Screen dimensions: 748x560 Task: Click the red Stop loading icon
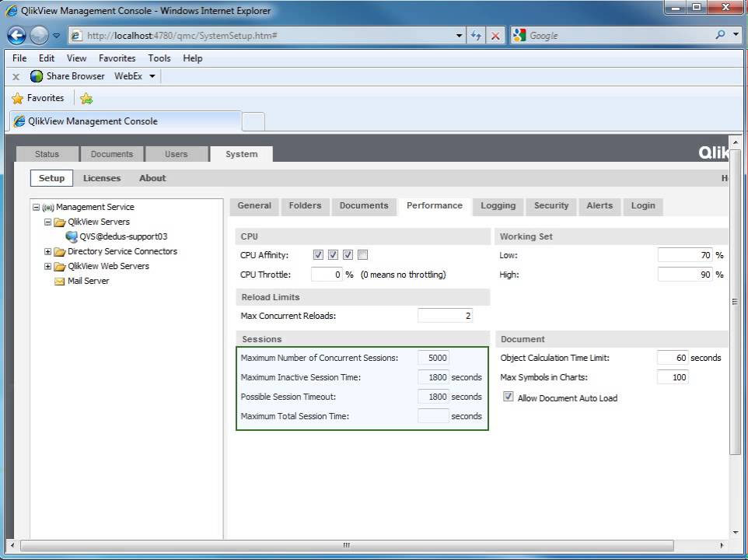click(495, 35)
